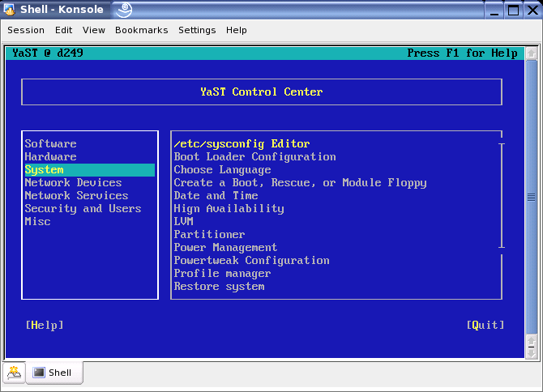Open the LVM module

pyautogui.click(x=183, y=221)
